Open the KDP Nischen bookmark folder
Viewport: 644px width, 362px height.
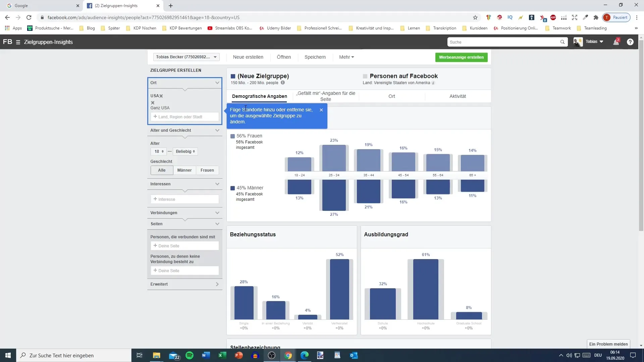click(x=141, y=28)
